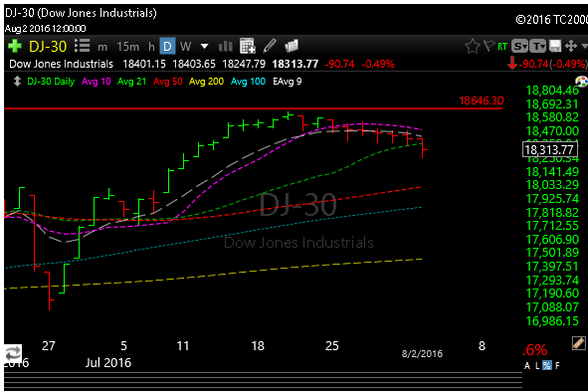
Task: Open the color palette icon
Action: point(581,81)
